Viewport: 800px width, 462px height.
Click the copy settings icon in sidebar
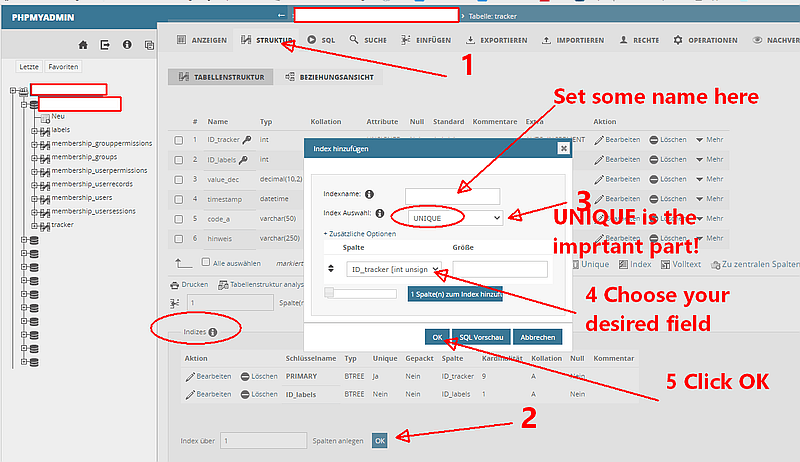(149, 45)
